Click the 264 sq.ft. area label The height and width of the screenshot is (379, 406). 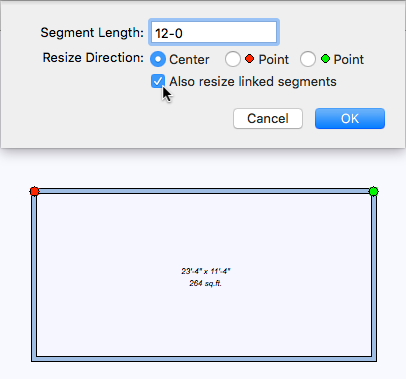click(205, 283)
